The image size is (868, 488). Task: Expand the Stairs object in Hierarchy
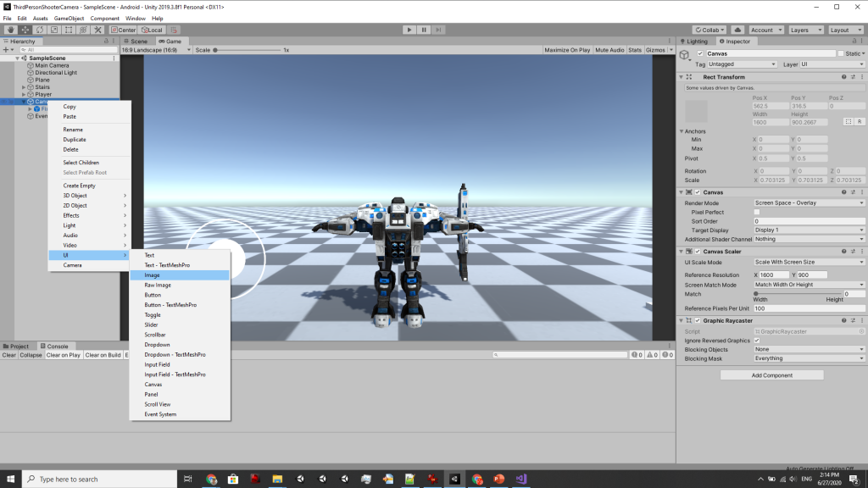pyautogui.click(x=24, y=87)
